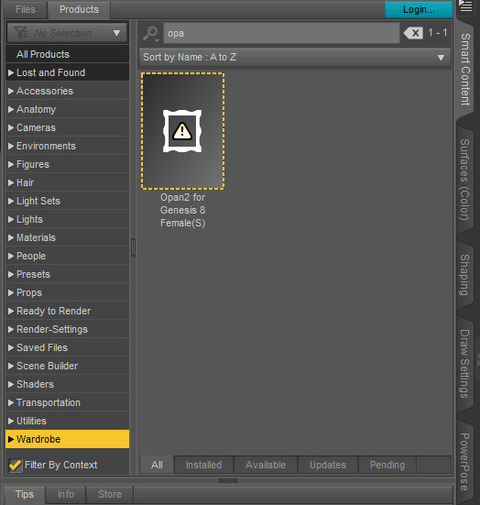Expand the Environments category arrow

tap(11, 146)
